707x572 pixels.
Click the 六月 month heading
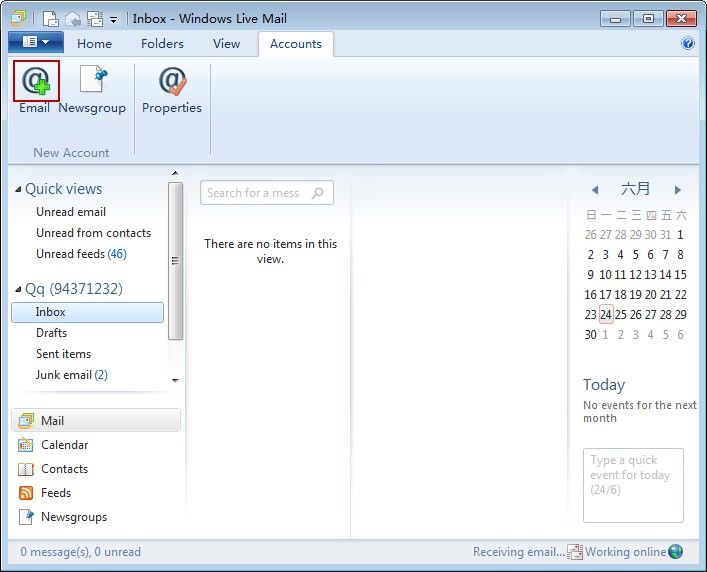(636, 189)
